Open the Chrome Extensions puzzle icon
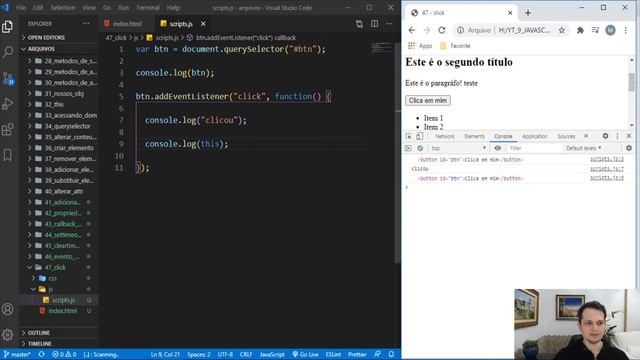This screenshot has height=360, width=640. (x=580, y=30)
